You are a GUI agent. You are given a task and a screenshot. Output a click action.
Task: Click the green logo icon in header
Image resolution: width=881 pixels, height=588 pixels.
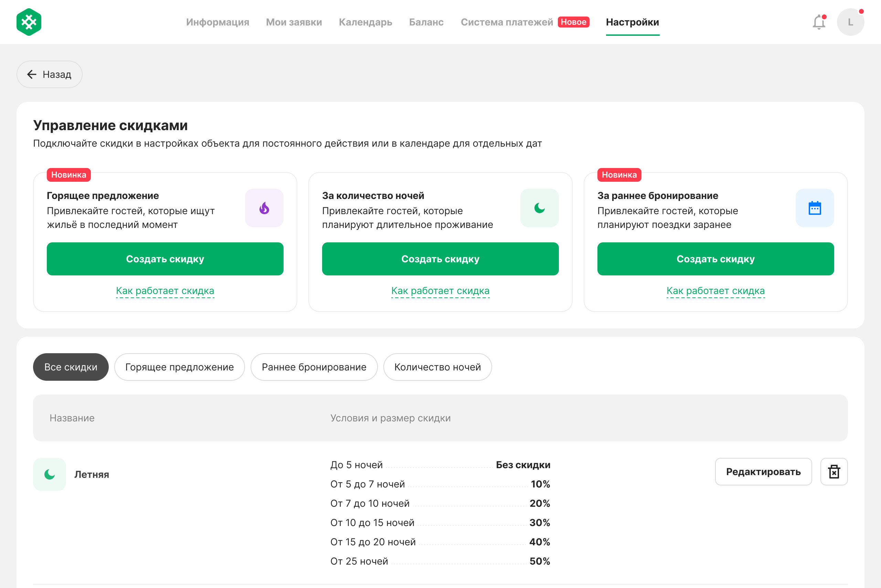point(29,22)
